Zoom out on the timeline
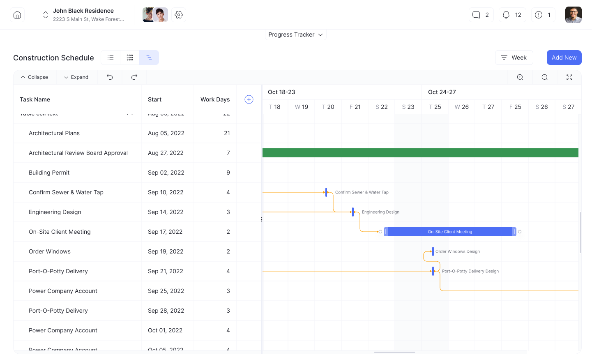The width and height of the screenshot is (592, 364). [x=544, y=77]
